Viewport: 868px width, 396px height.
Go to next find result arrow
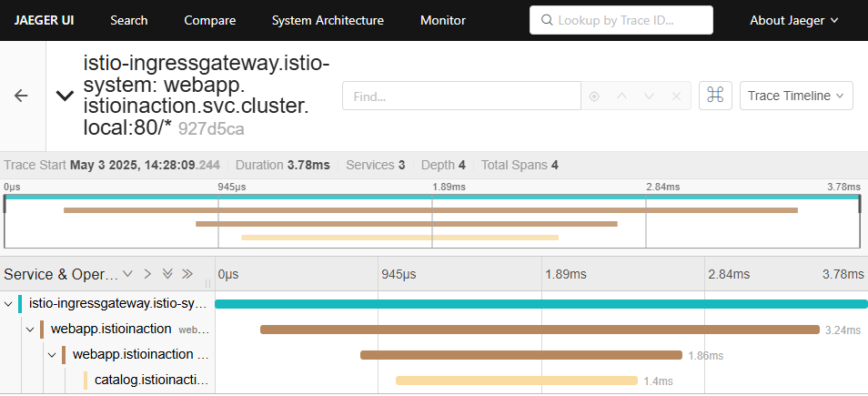click(649, 96)
